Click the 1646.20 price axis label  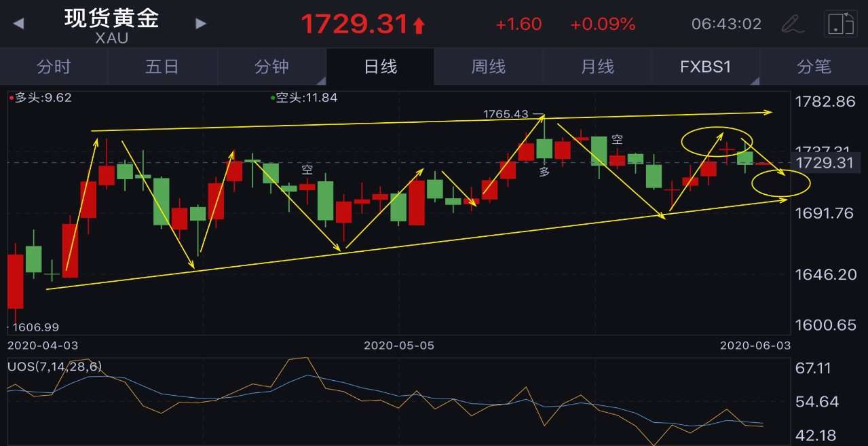825,274
